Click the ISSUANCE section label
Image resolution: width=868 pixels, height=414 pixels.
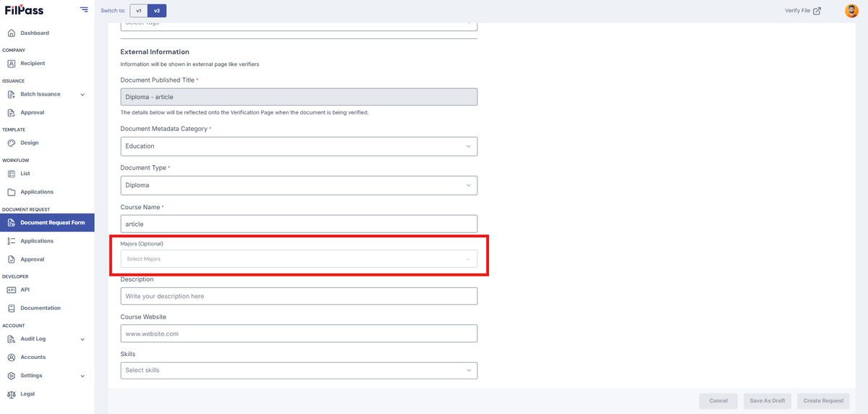pos(14,81)
